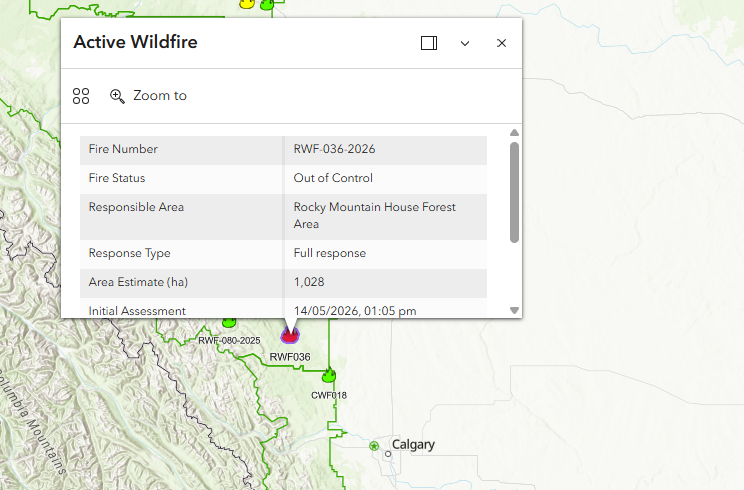Click the Out of Control status cell
The height and width of the screenshot is (490, 744).
click(385, 178)
